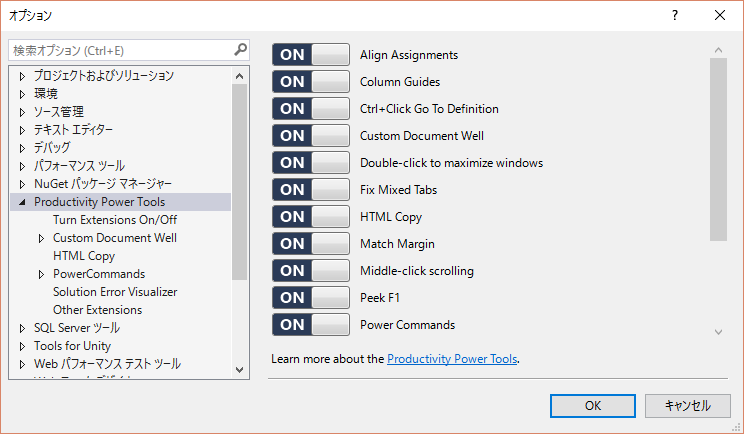Image resolution: width=744 pixels, height=434 pixels.
Task: Disable Double-click to maximize windows
Action: click(311, 163)
